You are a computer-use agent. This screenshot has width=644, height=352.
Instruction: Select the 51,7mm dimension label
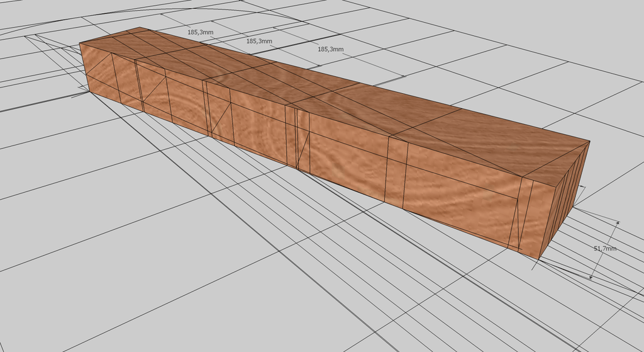coord(605,248)
